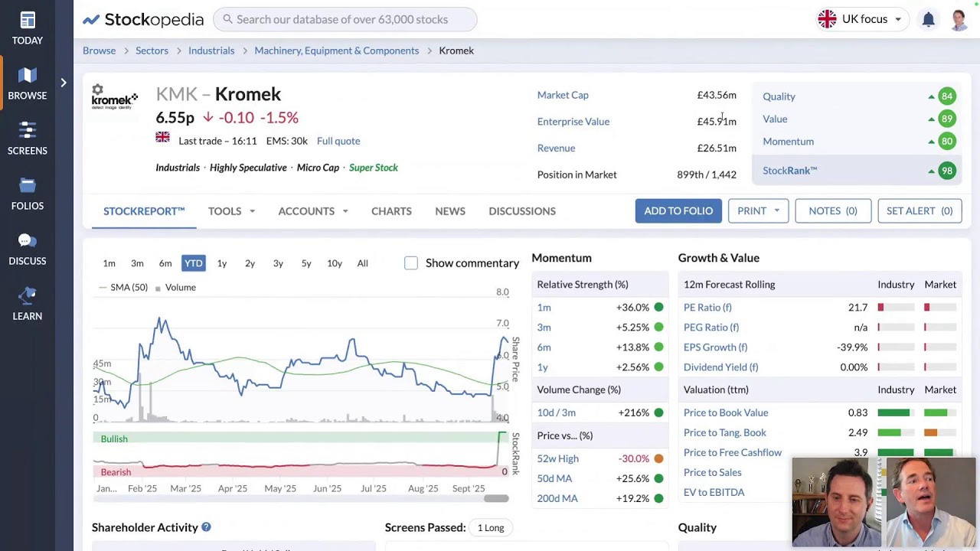Open Machinery, Equipment & Components breadcrumb

pyautogui.click(x=337, y=51)
